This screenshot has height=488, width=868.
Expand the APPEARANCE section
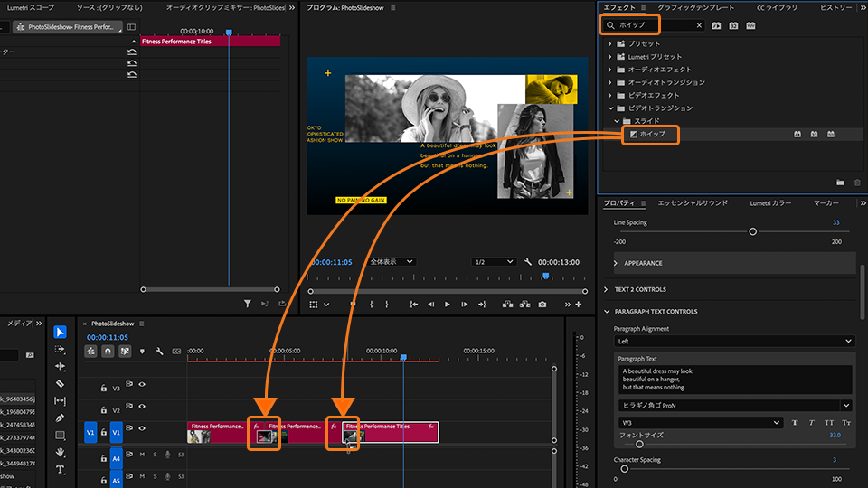(x=617, y=263)
